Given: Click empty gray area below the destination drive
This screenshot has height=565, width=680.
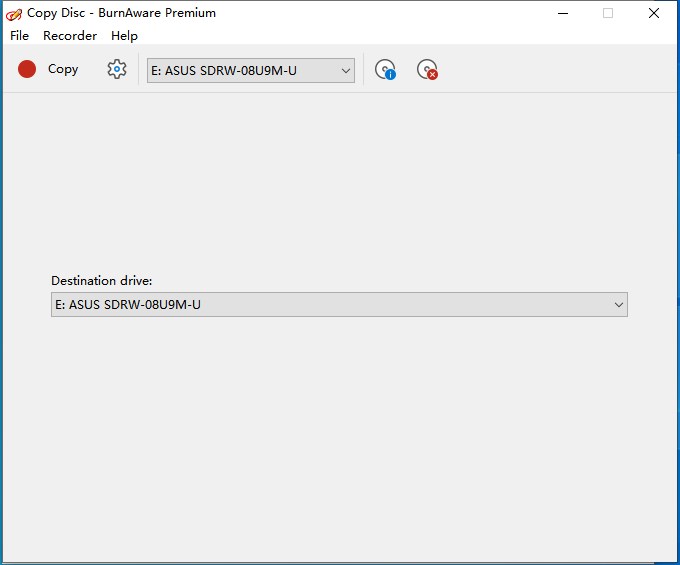Looking at the screenshot, I should tap(340, 430).
